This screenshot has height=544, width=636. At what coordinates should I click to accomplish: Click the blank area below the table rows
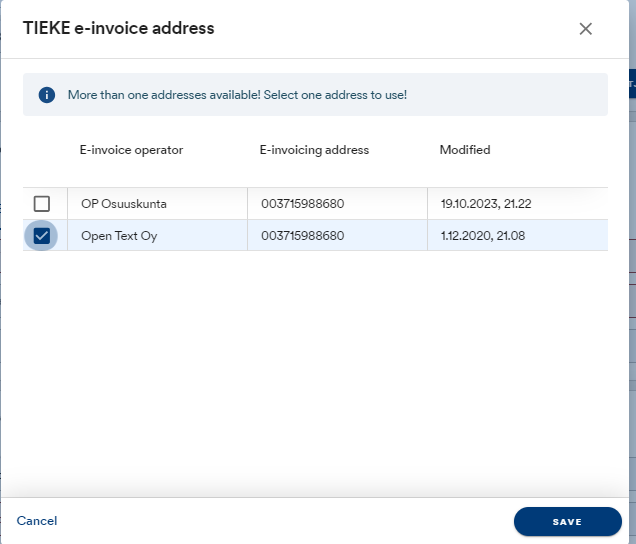(x=315, y=370)
